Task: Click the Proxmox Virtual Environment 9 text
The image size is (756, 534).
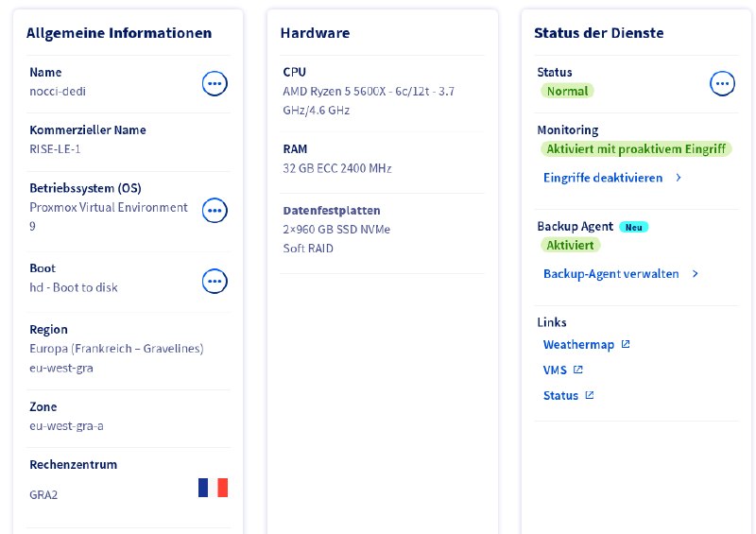Action: click(109, 216)
